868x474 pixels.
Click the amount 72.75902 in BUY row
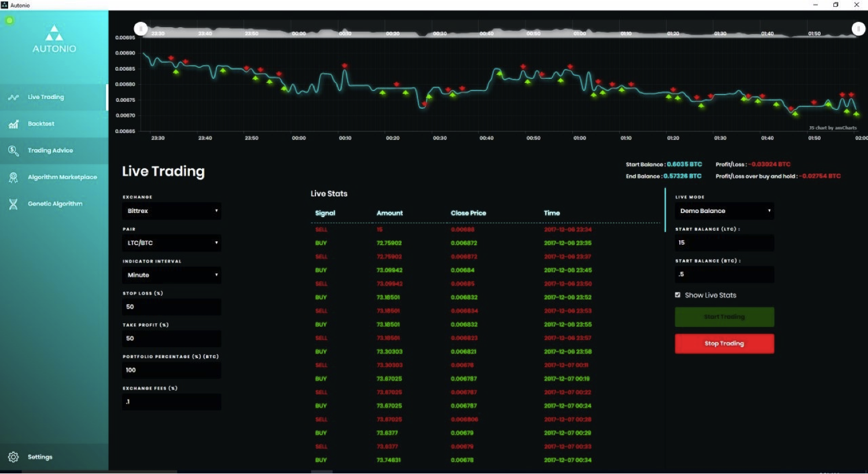389,244
